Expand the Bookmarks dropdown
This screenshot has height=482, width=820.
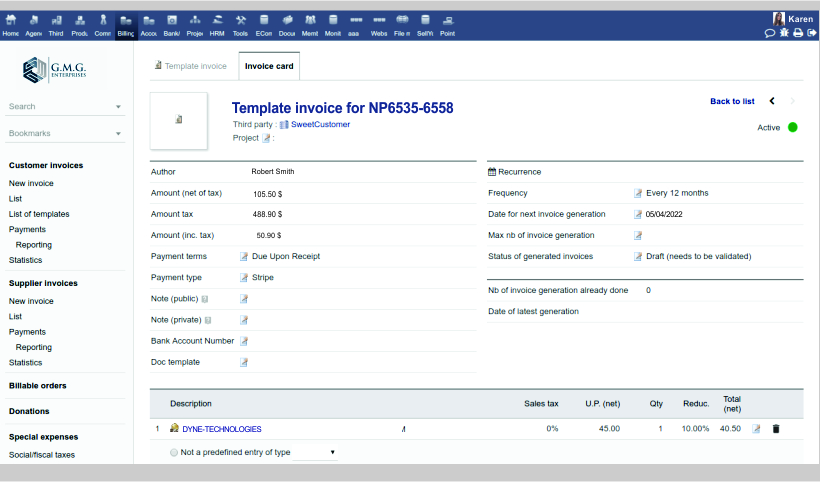click(x=118, y=134)
